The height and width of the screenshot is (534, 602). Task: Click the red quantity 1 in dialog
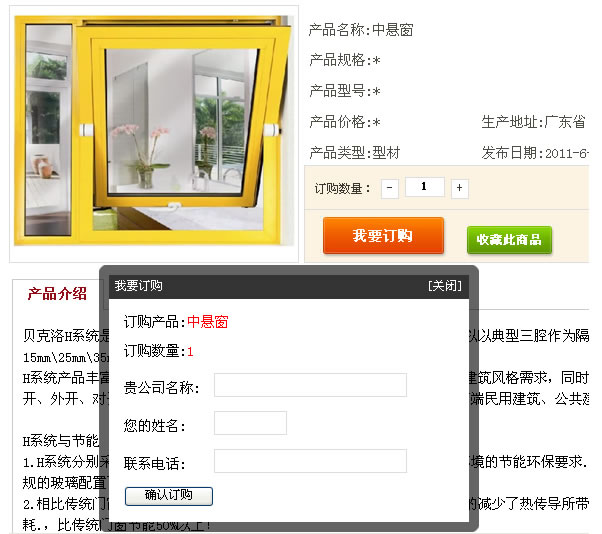coord(190,352)
